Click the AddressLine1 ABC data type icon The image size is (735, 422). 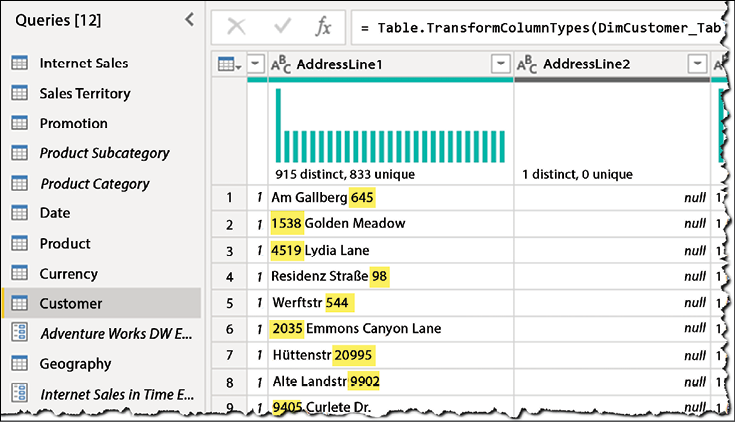pyautogui.click(x=281, y=64)
